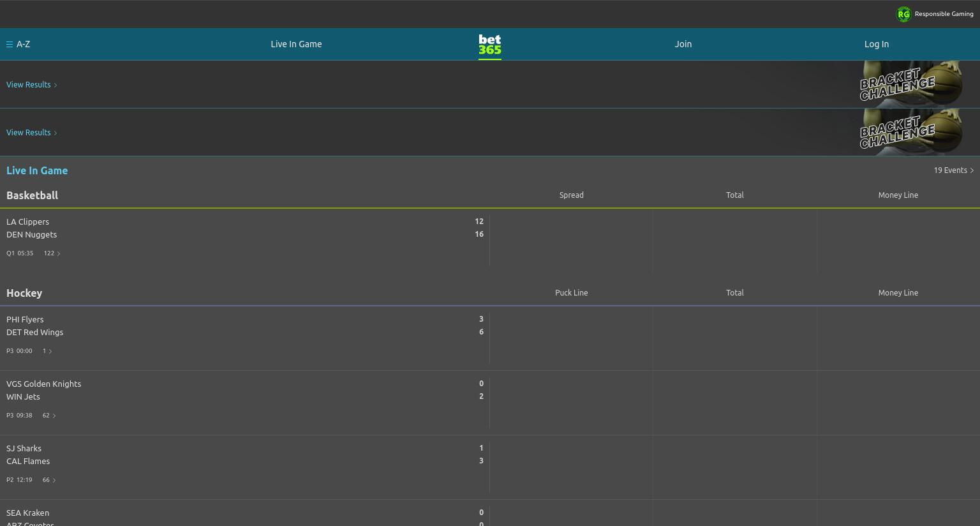Open the A-Z hamburger menu icon
This screenshot has height=526, width=980.
[x=10, y=44]
